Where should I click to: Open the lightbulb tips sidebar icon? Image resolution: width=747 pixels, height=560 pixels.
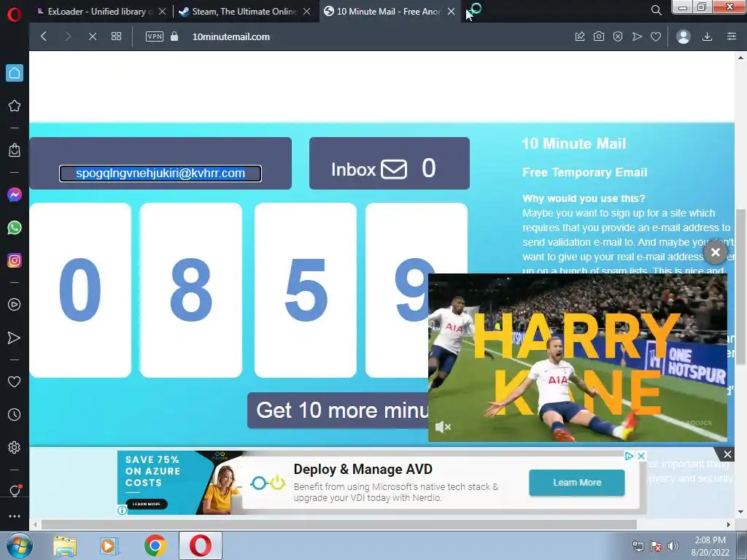(x=15, y=491)
